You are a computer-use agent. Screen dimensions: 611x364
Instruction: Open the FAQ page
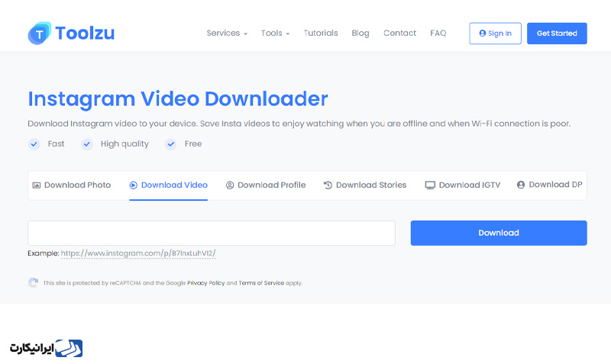(438, 33)
